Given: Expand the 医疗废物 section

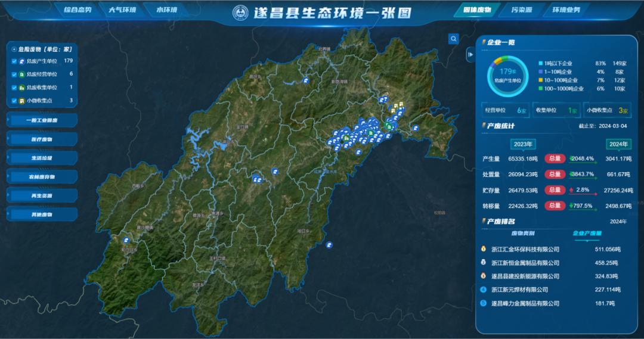Looking at the screenshot, I should (42, 139).
